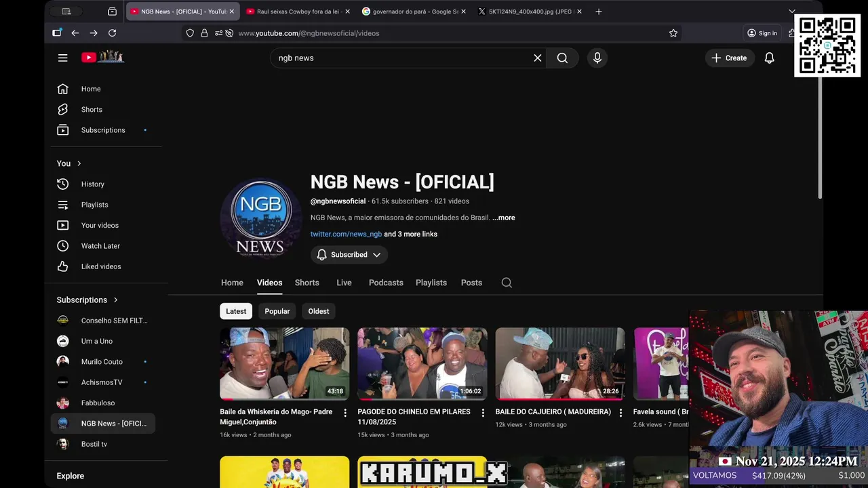Switch to the channel Videos tab
Image resolution: width=868 pixels, height=488 pixels.
coord(269,283)
